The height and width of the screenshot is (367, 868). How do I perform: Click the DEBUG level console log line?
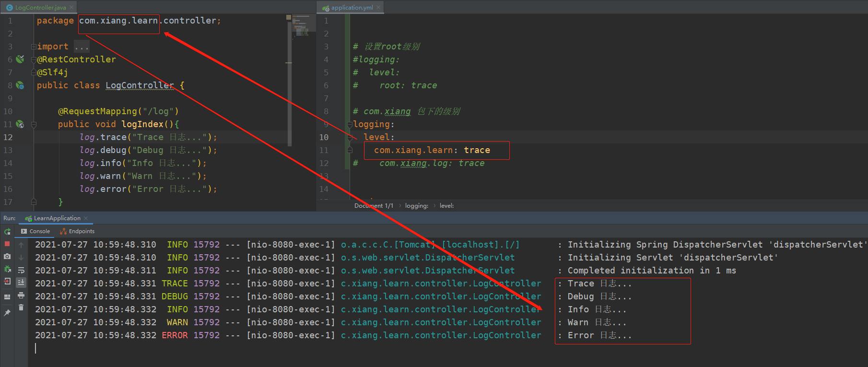tap(333, 296)
